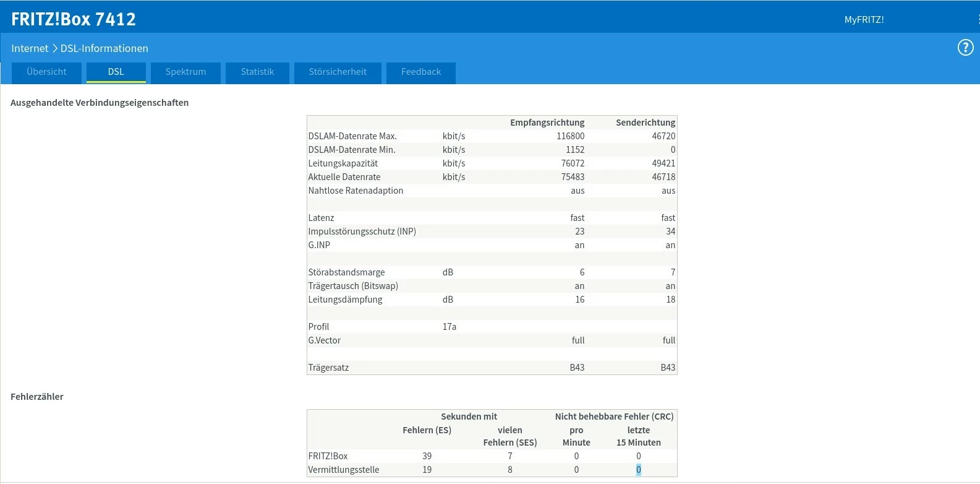Go to the Feedback tab
Image resolution: width=980 pixels, height=484 pixels.
coord(421,72)
